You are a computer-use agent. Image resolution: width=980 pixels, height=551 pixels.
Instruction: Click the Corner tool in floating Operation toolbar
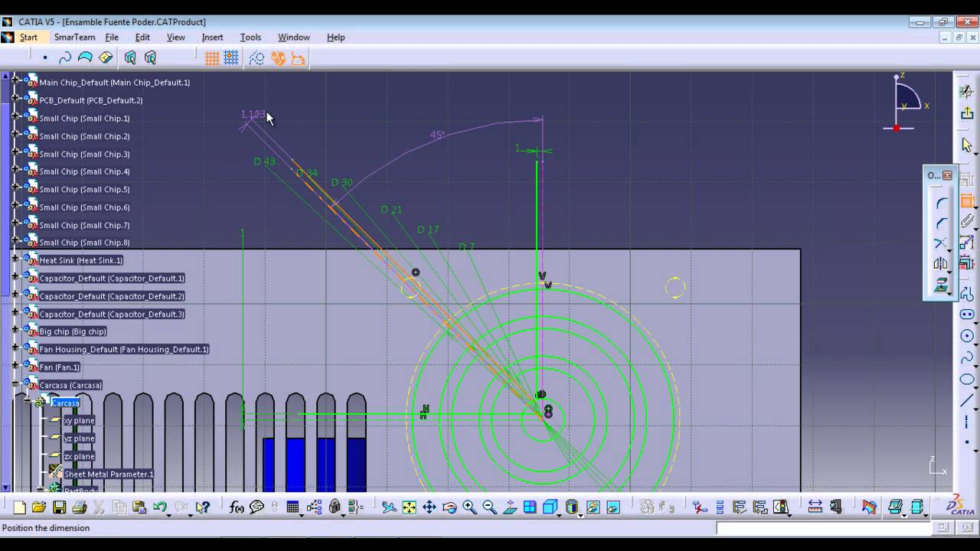pos(941,204)
